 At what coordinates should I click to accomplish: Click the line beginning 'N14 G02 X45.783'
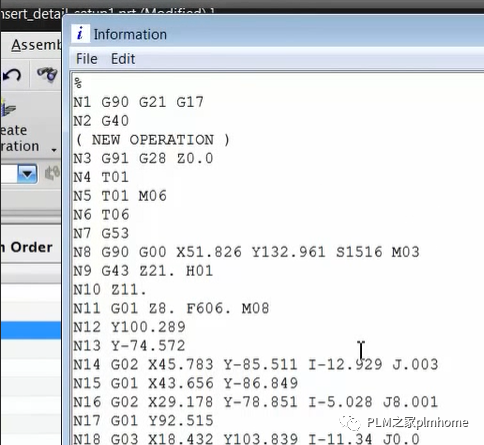[x=256, y=365]
